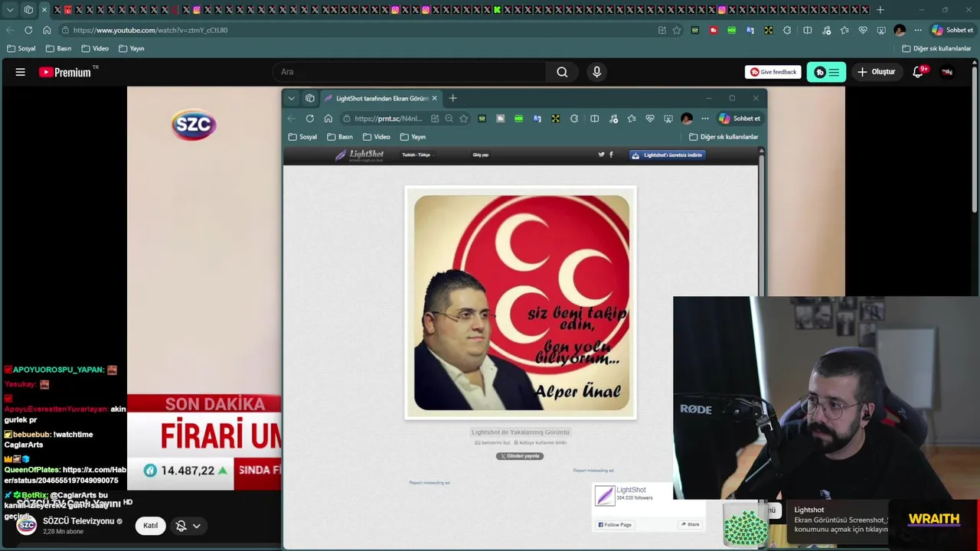The width and height of the screenshot is (980, 551).
Task: Open the Oluştur create button
Action: pyautogui.click(x=876, y=72)
